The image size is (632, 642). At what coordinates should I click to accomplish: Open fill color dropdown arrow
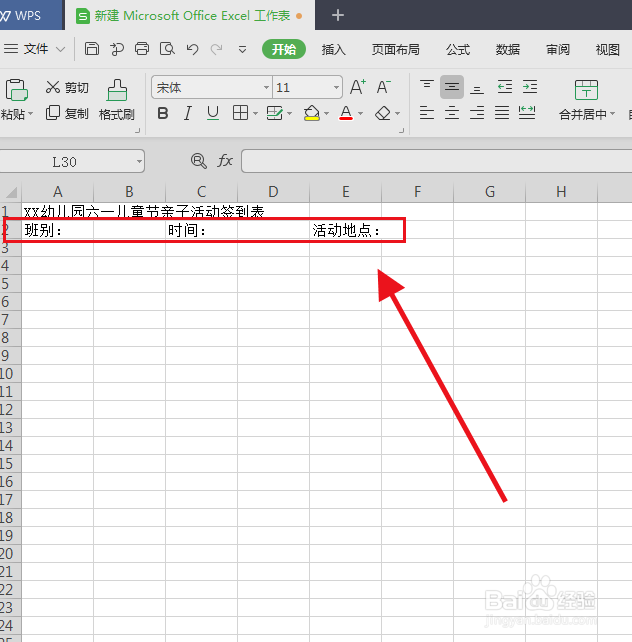coord(326,113)
